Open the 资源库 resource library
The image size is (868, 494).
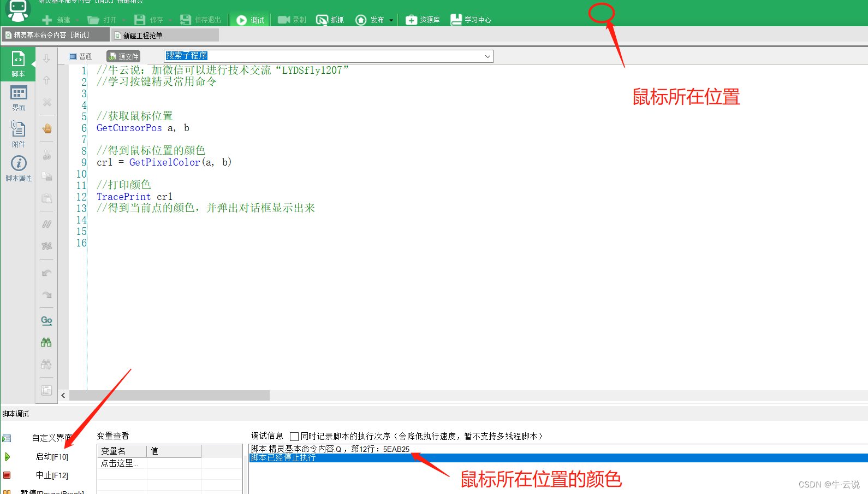(423, 20)
